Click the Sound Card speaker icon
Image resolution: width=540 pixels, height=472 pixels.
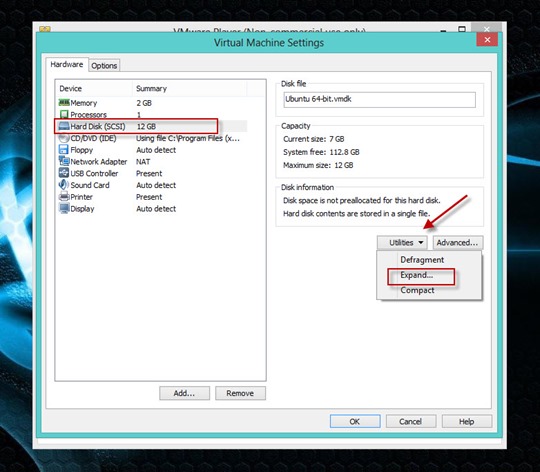64,185
